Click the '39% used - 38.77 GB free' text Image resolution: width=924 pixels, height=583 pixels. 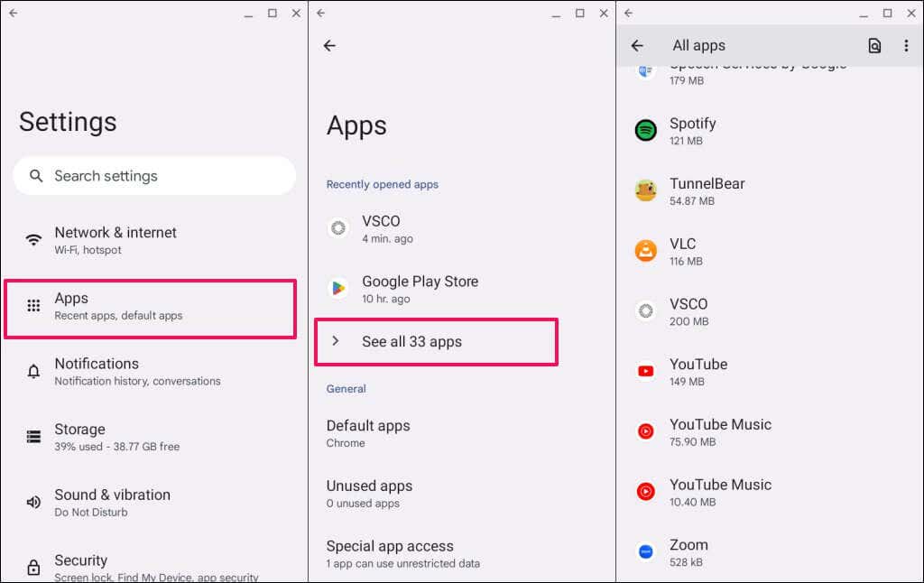(x=116, y=446)
